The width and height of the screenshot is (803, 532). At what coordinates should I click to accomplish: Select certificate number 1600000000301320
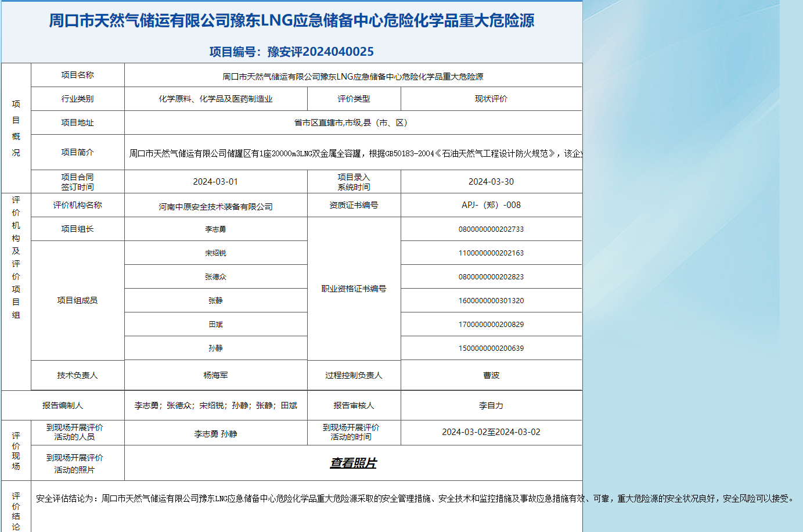tap(491, 300)
